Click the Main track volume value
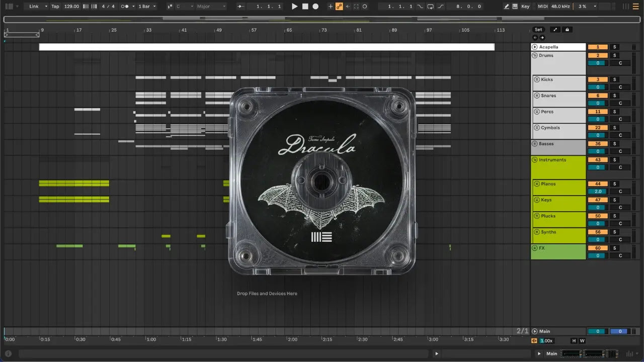 tap(598, 331)
